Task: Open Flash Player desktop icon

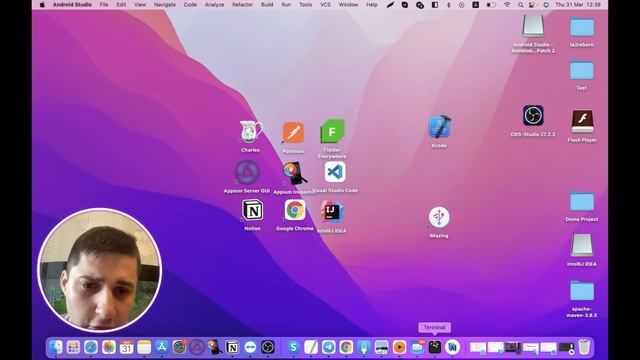Action: pyautogui.click(x=582, y=121)
